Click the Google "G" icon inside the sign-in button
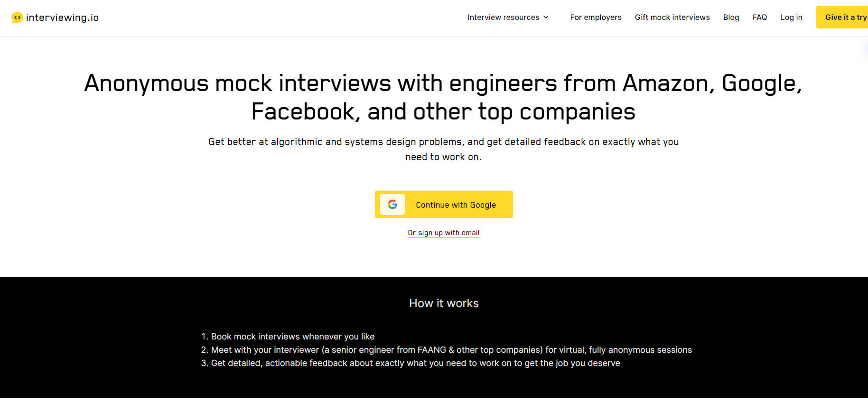This screenshot has width=868, height=412. [392, 204]
